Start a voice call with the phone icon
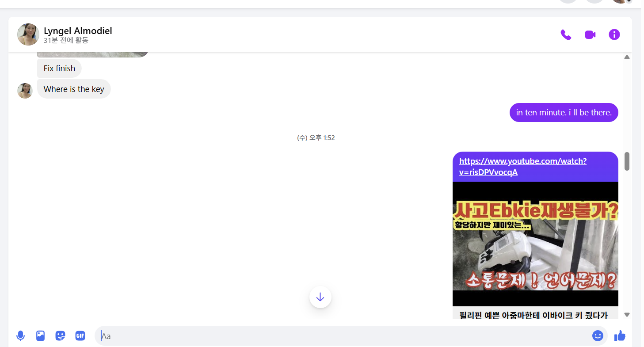644x347 pixels. coord(566,34)
